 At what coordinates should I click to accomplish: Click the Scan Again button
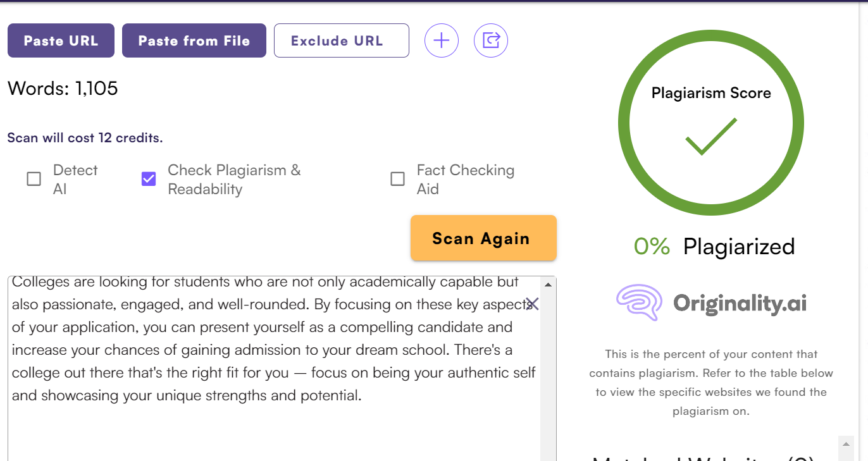click(483, 238)
